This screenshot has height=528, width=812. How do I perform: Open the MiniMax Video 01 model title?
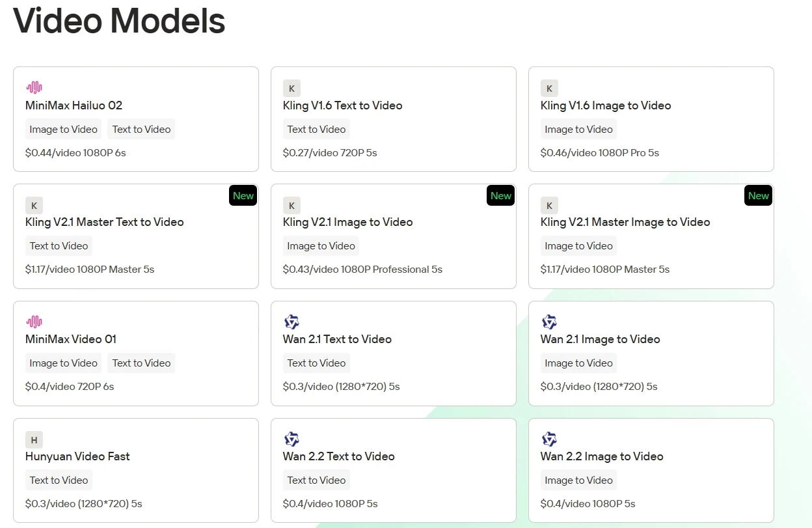tap(71, 339)
